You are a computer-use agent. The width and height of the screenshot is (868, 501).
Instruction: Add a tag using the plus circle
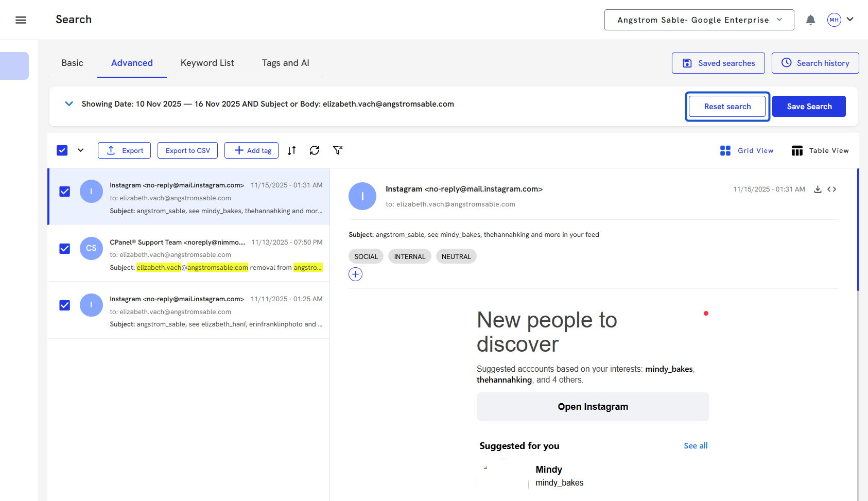click(355, 274)
